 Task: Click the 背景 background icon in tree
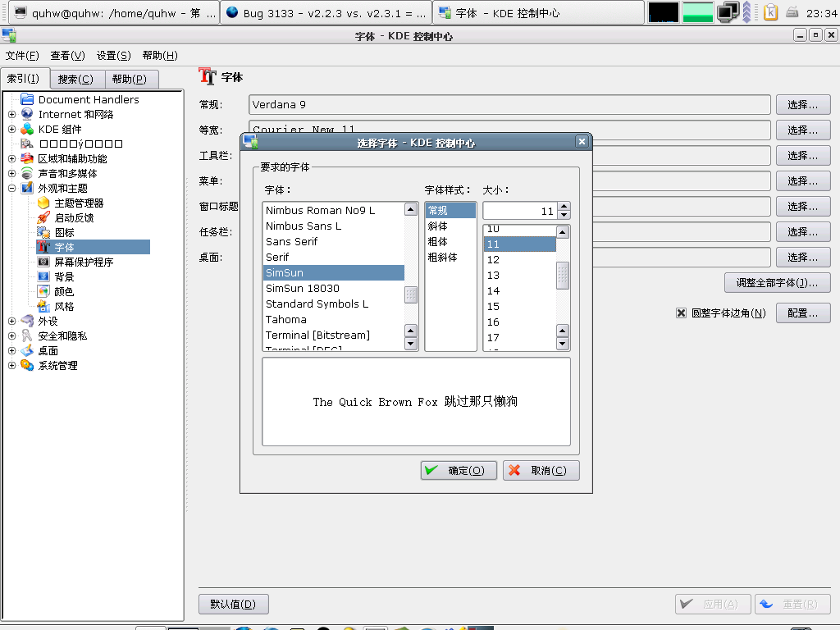[43, 276]
